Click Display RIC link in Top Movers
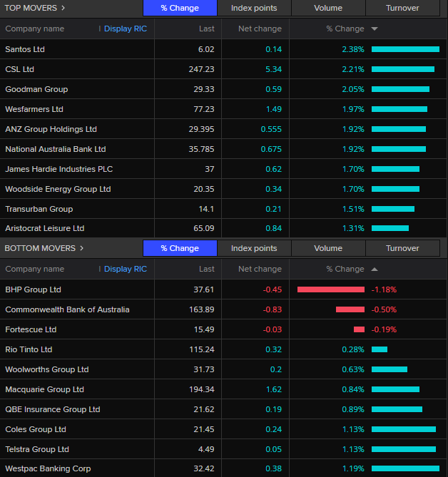Image resolution: width=448 pixels, height=477 pixels. click(126, 29)
